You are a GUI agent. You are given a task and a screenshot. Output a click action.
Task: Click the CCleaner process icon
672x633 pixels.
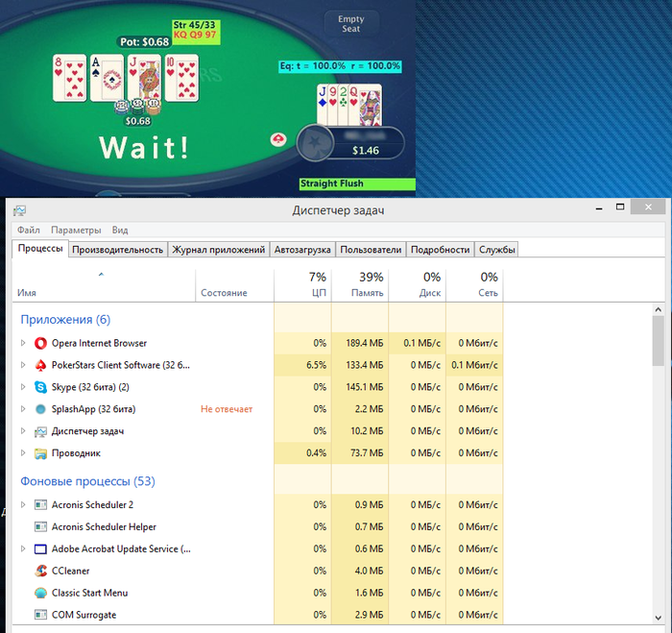point(40,571)
